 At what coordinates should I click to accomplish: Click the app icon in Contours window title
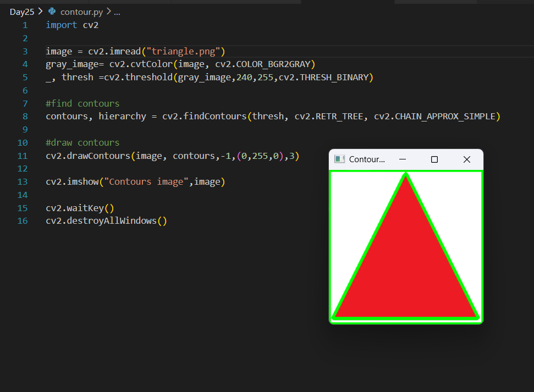(339, 159)
